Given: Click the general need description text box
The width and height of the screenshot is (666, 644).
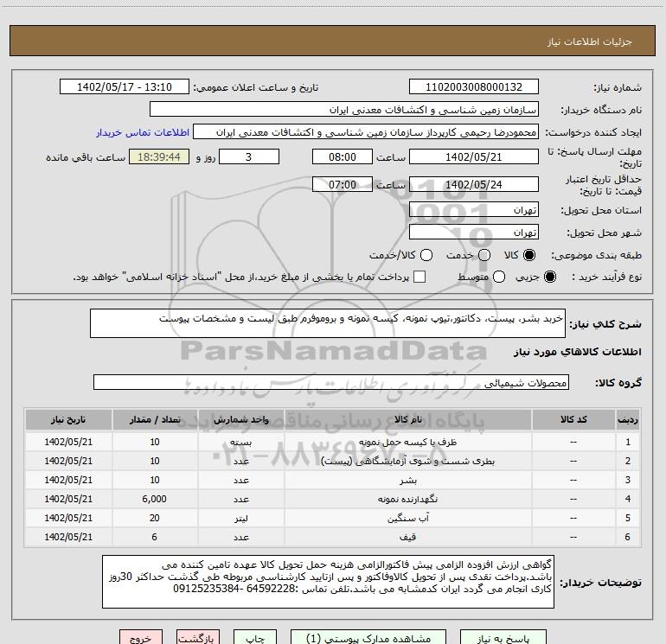Looking at the screenshot, I should (x=328, y=323).
